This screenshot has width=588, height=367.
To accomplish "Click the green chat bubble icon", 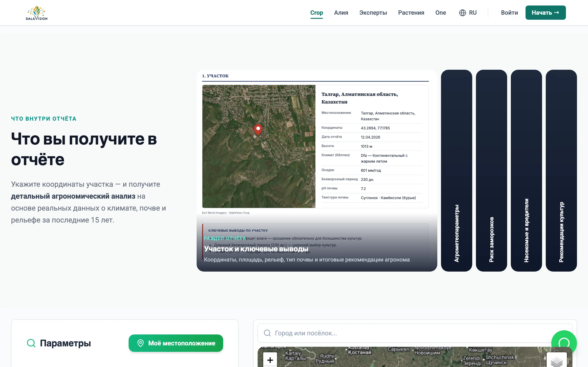I will 564,343.
